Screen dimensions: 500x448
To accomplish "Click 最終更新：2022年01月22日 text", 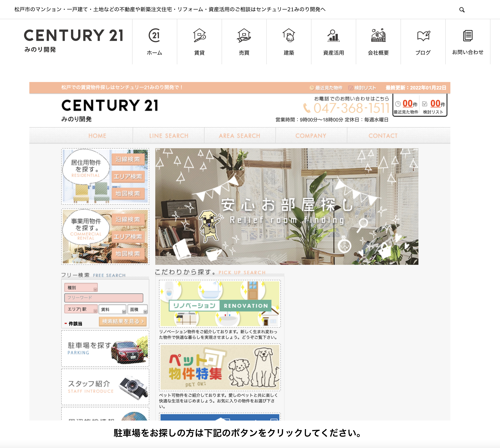I will coord(416,88).
